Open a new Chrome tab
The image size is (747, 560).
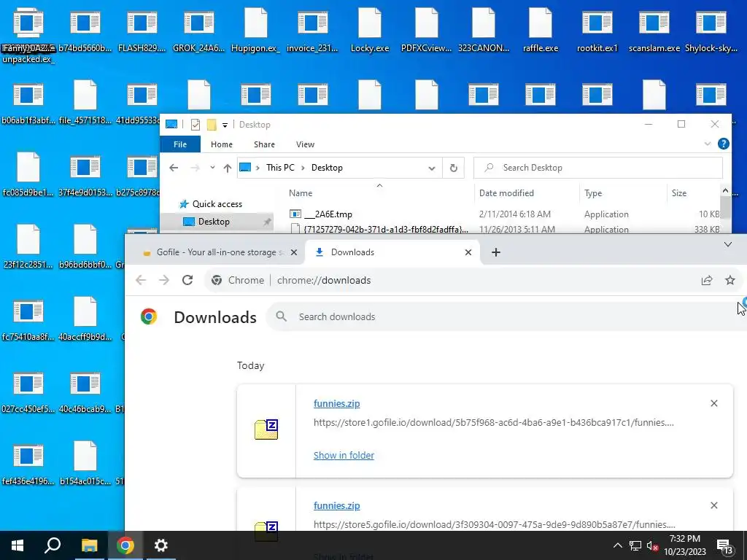(496, 252)
